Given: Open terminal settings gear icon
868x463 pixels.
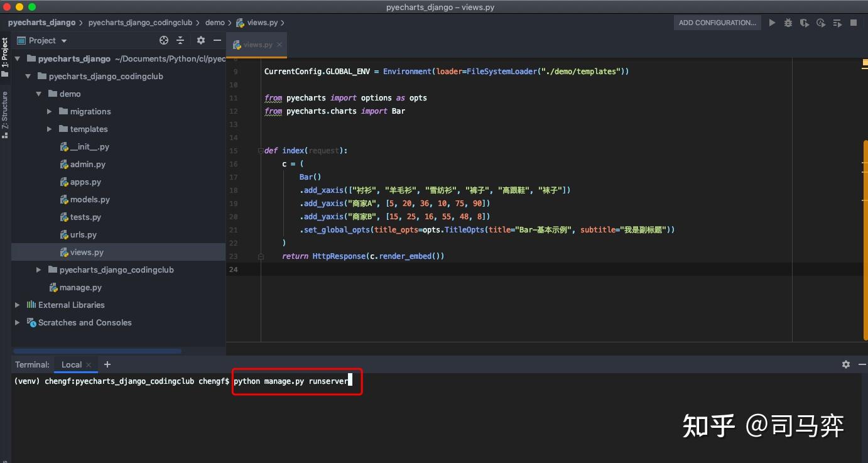Looking at the screenshot, I should click(846, 364).
